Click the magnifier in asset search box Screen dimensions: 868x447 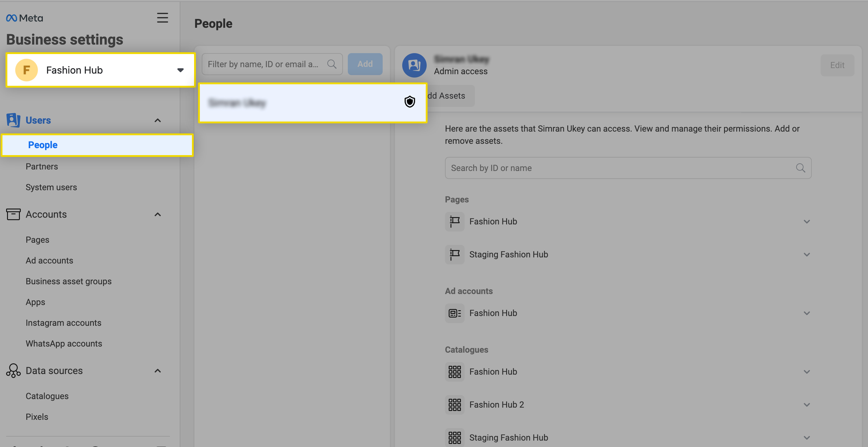(801, 168)
